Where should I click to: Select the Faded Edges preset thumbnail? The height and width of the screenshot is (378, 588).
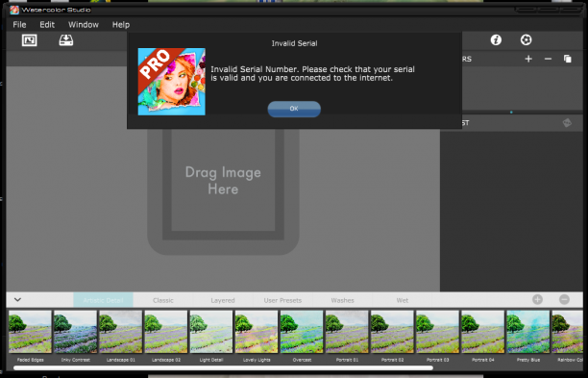30,332
